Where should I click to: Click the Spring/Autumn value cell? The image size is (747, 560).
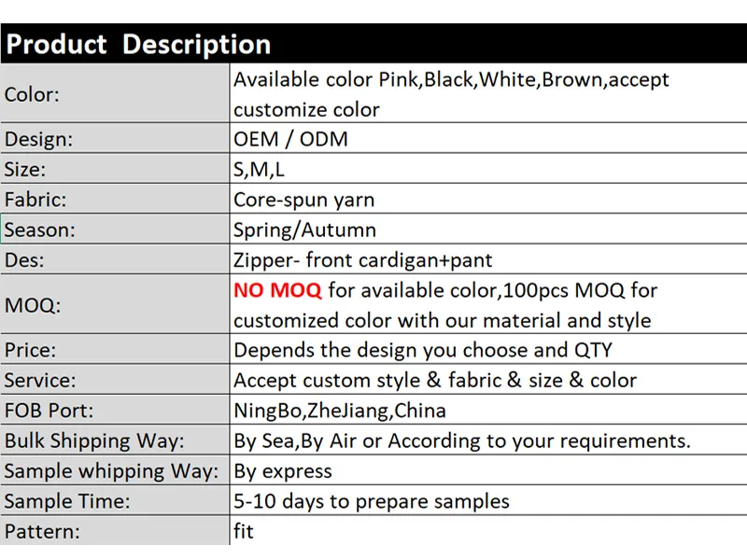[487, 230]
